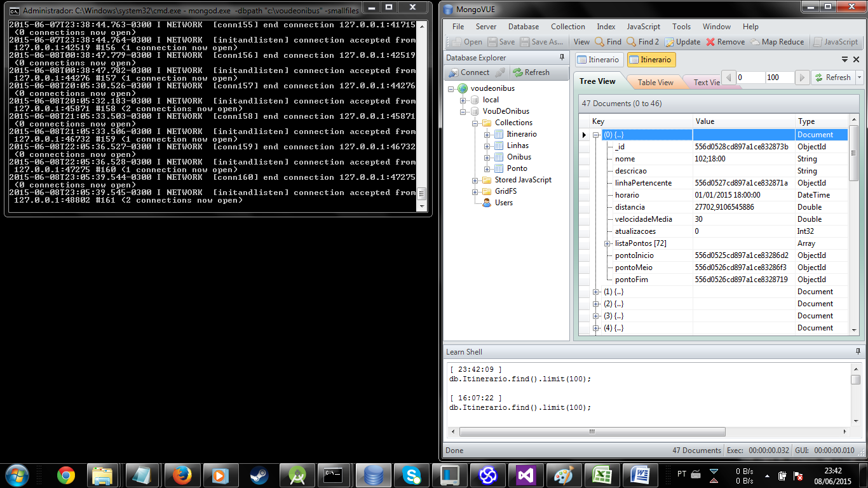868x488 pixels.
Task: Click the View toolbar button
Action: point(581,42)
